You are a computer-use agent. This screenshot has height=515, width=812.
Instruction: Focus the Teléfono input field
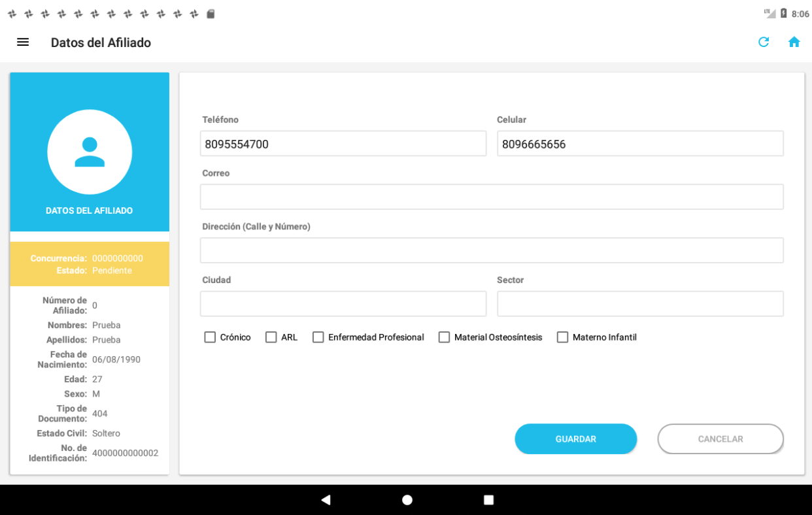tap(343, 144)
